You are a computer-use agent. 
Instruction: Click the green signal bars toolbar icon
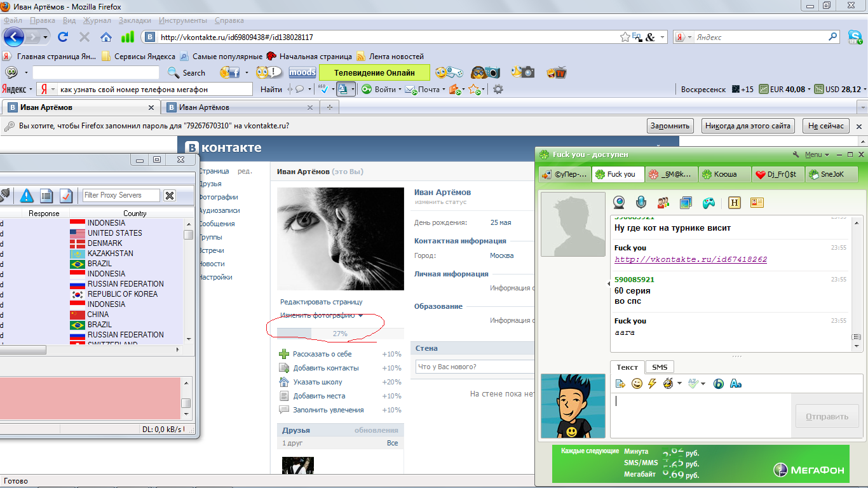[128, 37]
